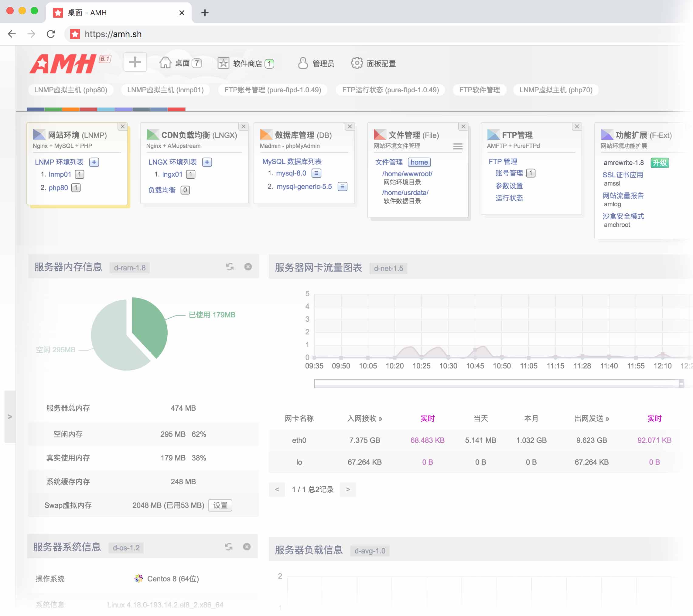
Task: Click the network chart time range slider
Action: pos(498,383)
